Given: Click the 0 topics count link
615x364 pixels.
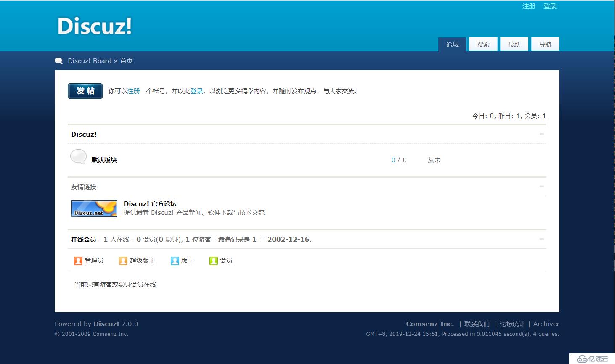Looking at the screenshot, I should click(x=393, y=160).
